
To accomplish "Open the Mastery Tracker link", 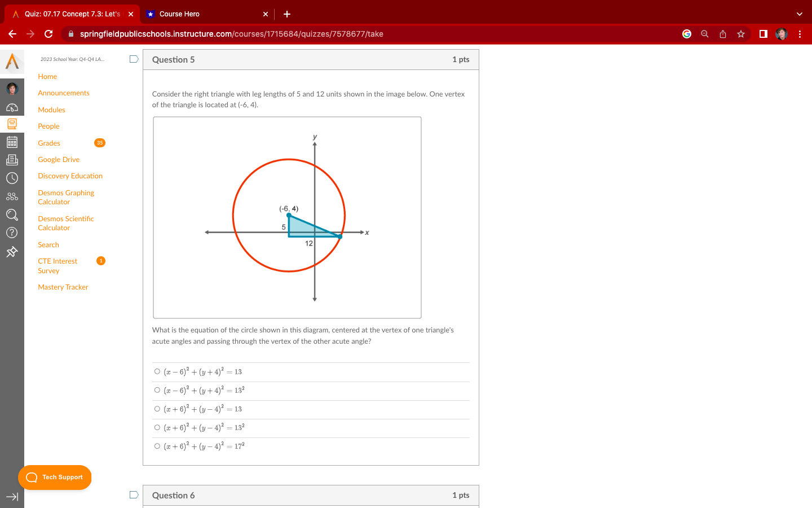I will [x=63, y=287].
